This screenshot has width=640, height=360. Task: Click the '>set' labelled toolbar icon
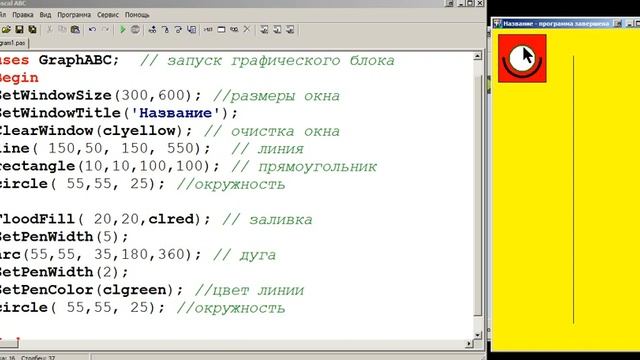pos(208,30)
